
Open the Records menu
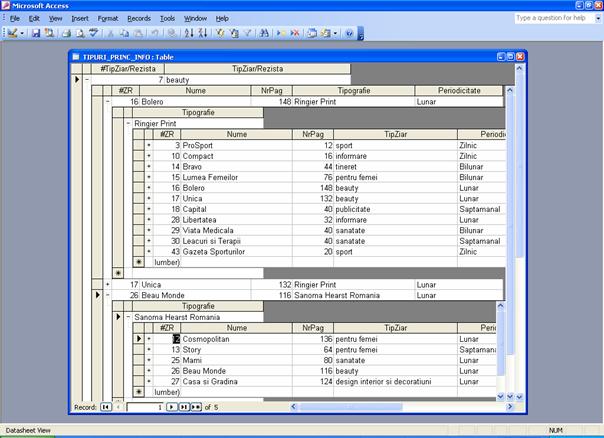(139, 18)
